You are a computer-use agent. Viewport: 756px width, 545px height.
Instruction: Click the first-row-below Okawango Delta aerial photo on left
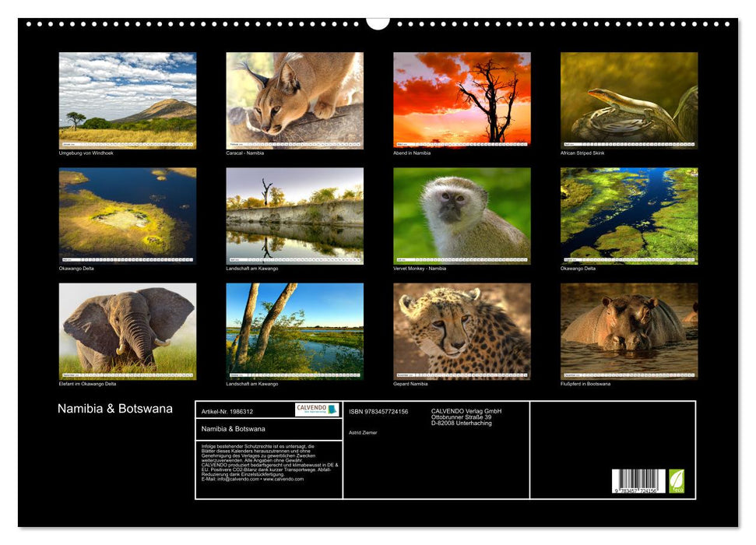(128, 216)
